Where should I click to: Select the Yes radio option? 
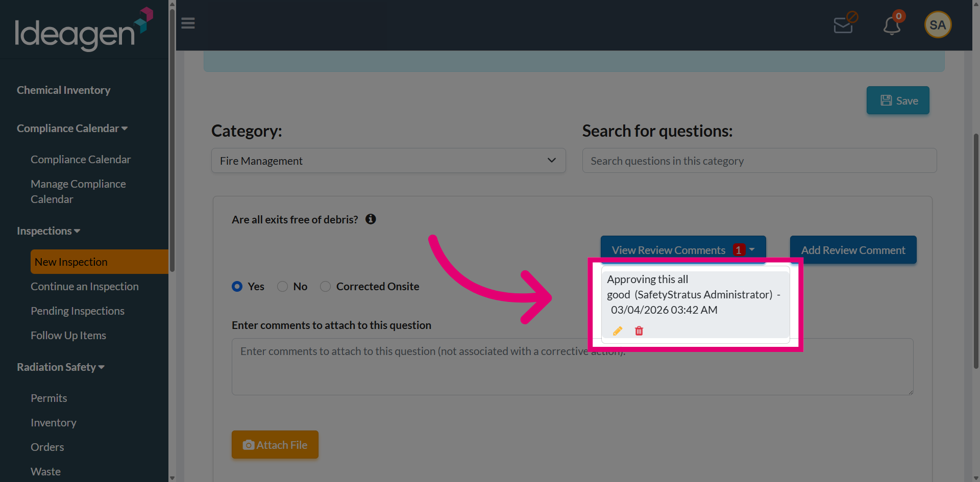(237, 287)
